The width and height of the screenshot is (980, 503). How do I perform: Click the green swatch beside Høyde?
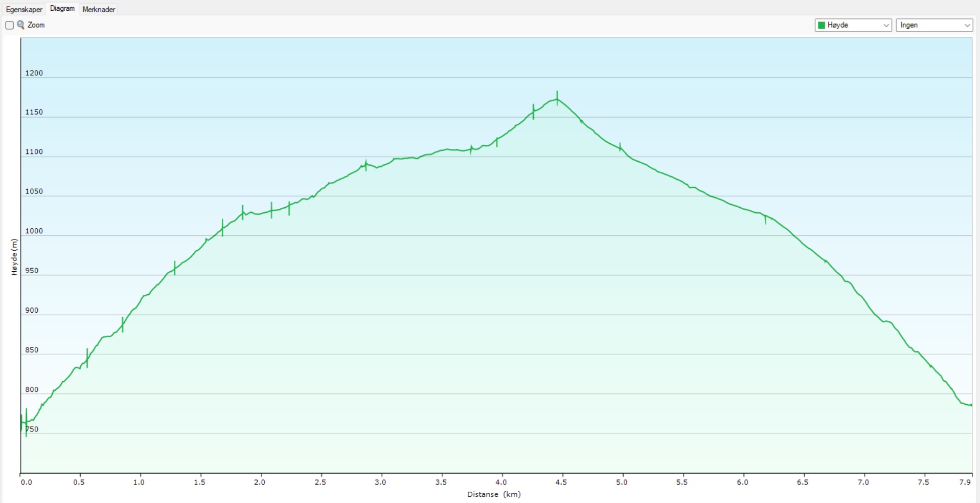[822, 25]
